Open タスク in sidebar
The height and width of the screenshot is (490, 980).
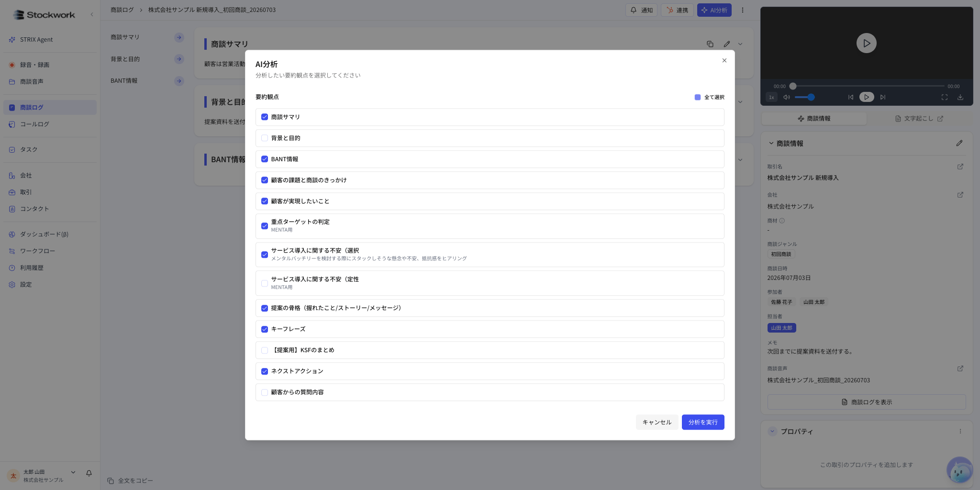coord(50,149)
